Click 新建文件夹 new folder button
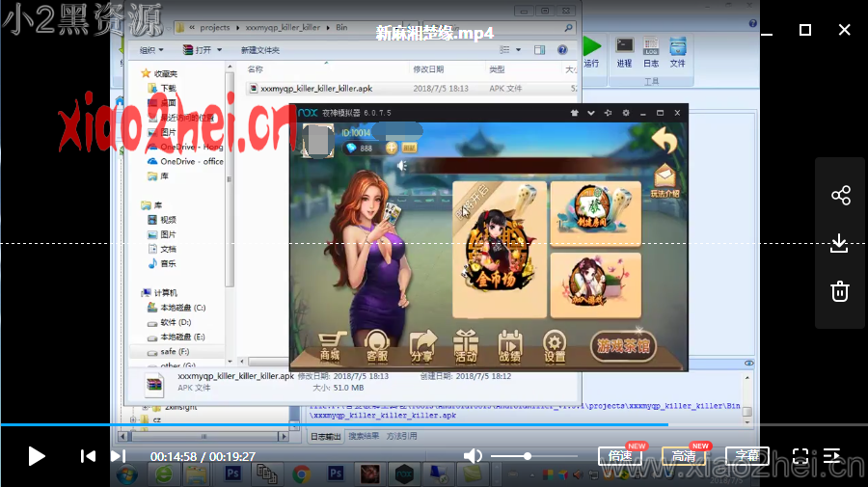This screenshot has height=487, width=868. pyautogui.click(x=260, y=50)
